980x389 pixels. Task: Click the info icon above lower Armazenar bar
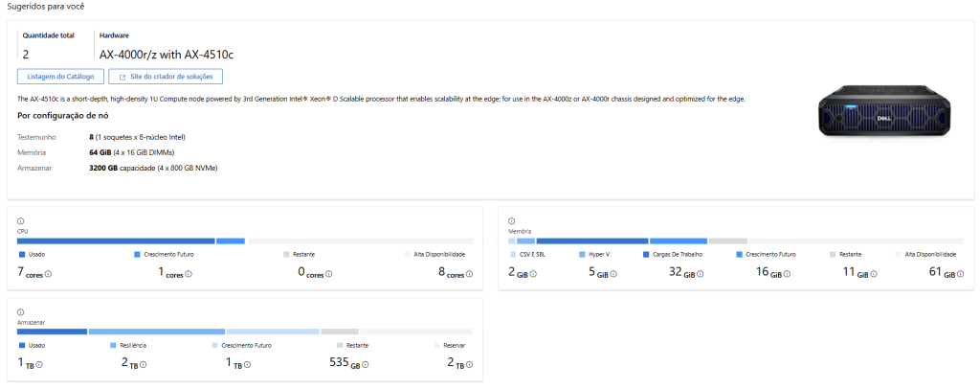tap(21, 312)
